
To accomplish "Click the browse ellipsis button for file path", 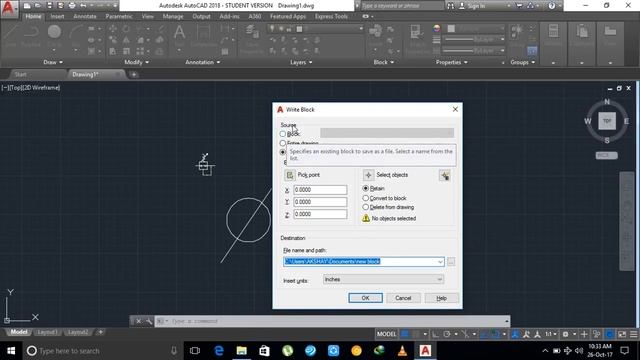I will click(x=451, y=262).
